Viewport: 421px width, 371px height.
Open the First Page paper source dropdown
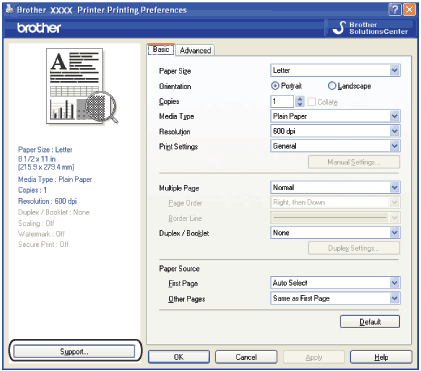(x=335, y=283)
